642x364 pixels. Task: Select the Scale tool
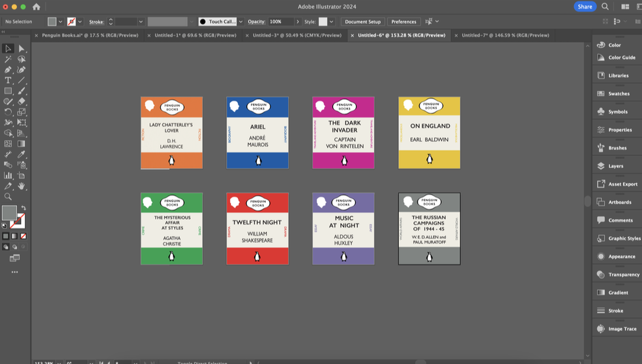pos(22,112)
